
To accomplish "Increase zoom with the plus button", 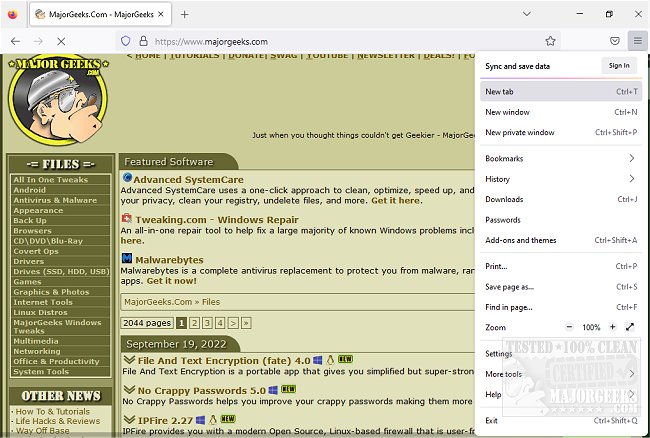I will pos(612,327).
